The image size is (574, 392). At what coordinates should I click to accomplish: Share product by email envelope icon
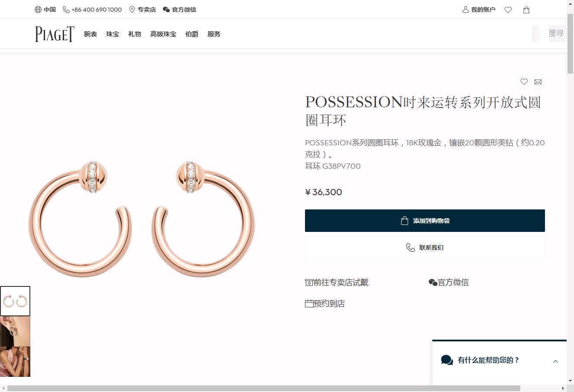click(538, 82)
